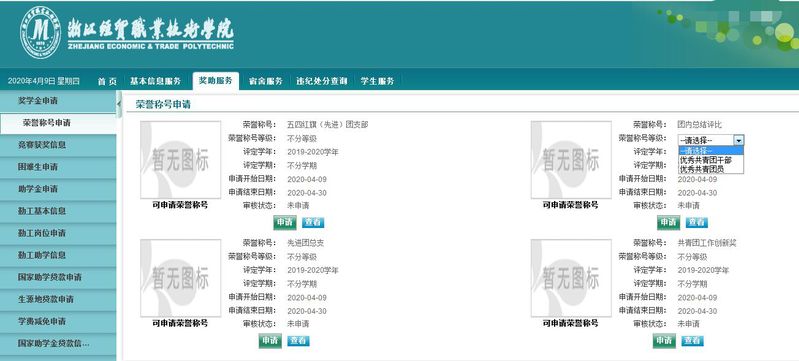This screenshot has height=361, width=799.
Task: Choose 优秀共青团员 in the dropdown list
Action: point(711,168)
